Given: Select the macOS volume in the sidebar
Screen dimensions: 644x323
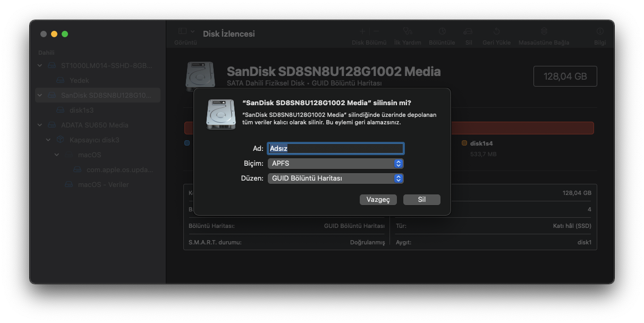Looking at the screenshot, I should 98,155.
